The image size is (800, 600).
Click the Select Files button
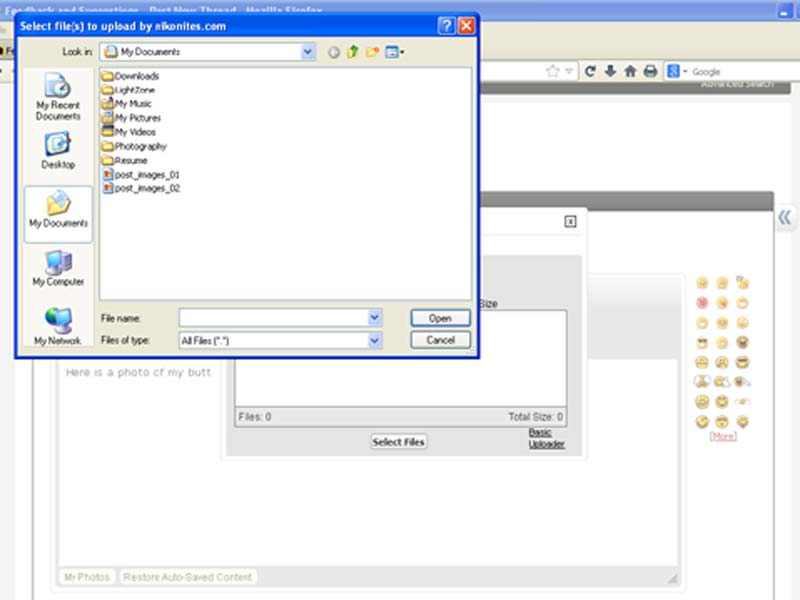coord(399,441)
